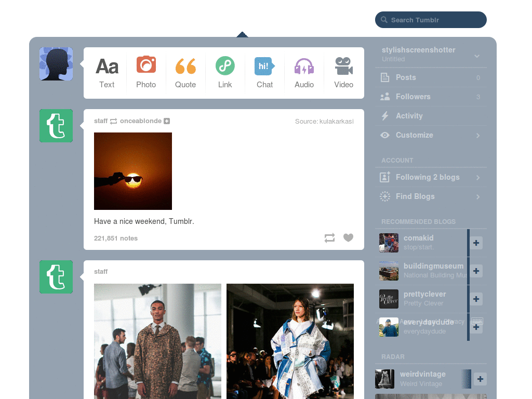Expand the stylishscreenshotter blog menu
The width and height of the screenshot is (532, 399).
click(477, 56)
